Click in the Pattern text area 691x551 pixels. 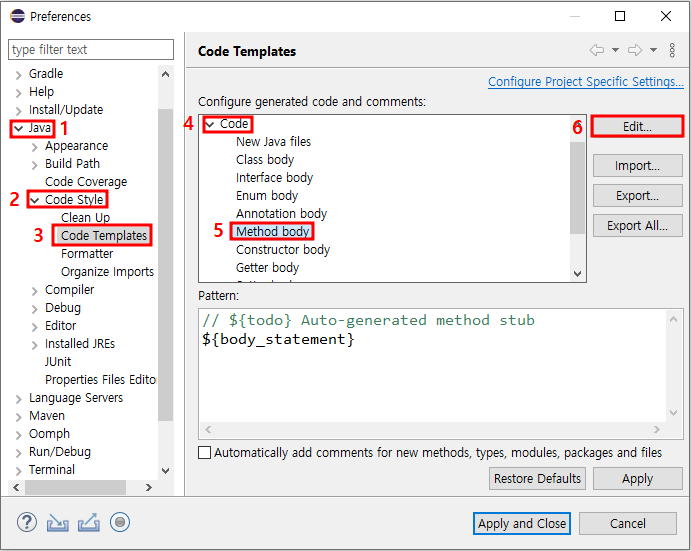click(432, 365)
